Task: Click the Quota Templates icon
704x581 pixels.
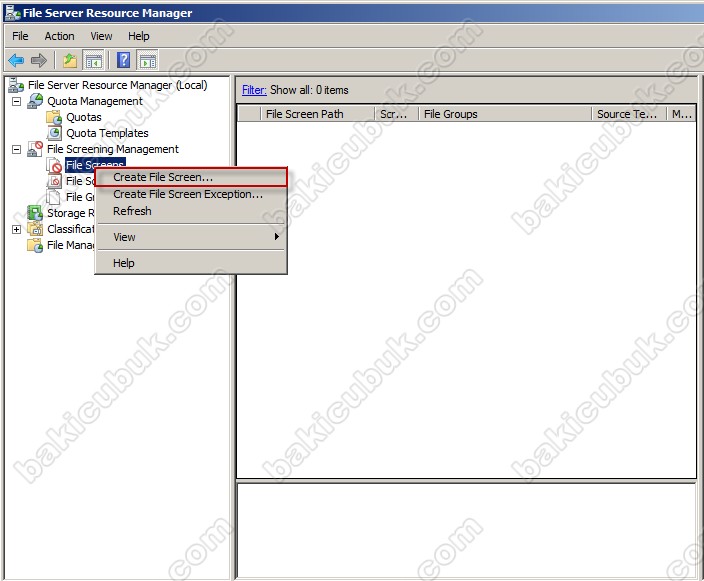Action: (54, 133)
